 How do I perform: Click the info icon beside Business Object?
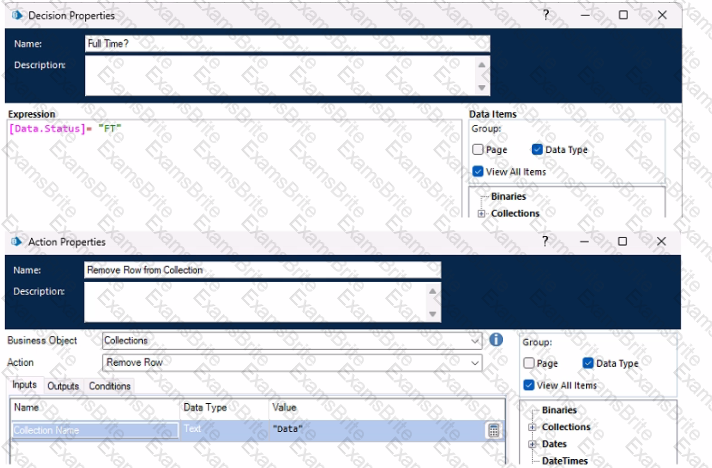pyautogui.click(x=496, y=340)
